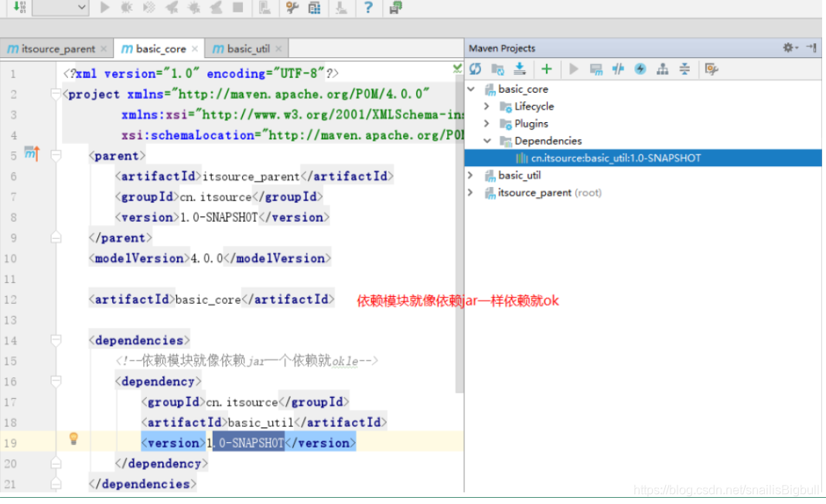Fold the project tag at line 2

56,94
